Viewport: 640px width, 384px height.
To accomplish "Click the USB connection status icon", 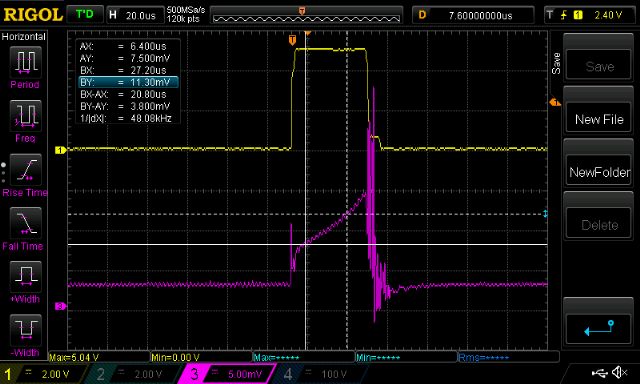I will coord(599,372).
